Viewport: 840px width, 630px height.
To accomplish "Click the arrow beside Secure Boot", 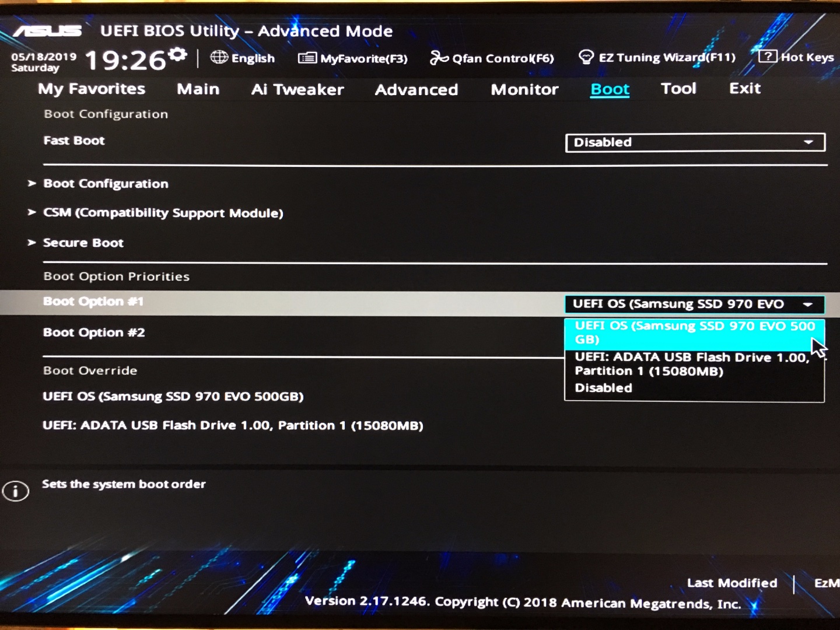I will (32, 242).
